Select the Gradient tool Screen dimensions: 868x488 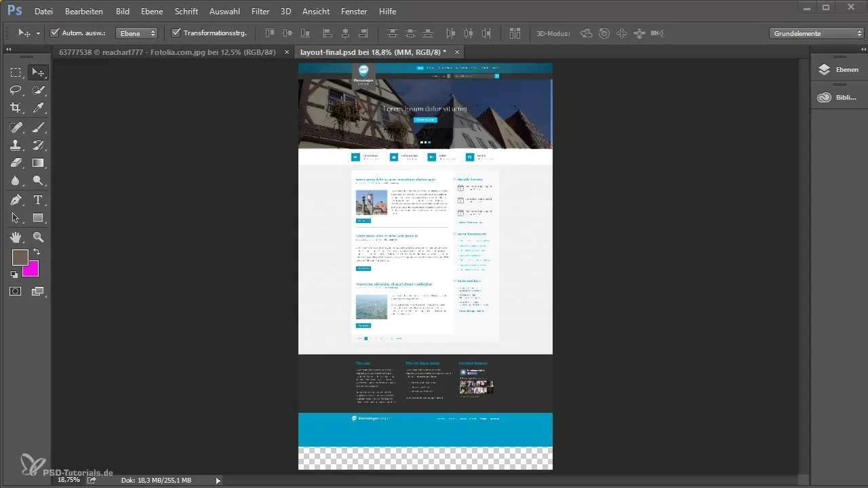point(39,163)
